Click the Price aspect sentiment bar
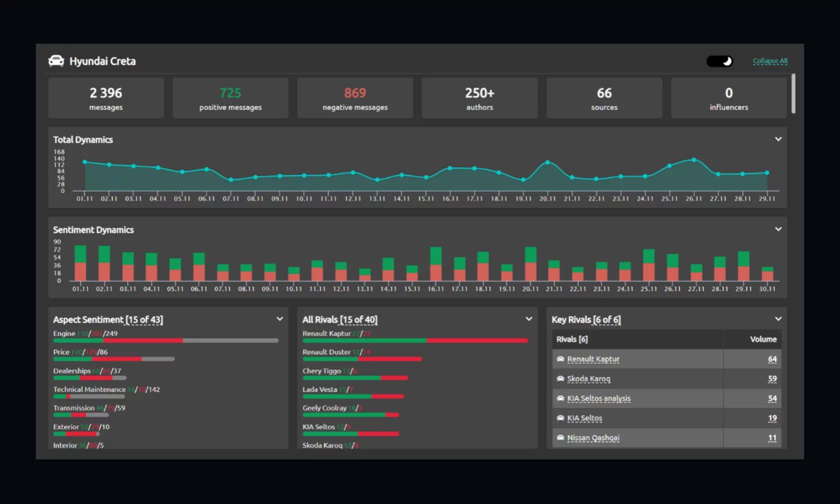840x504 pixels. (x=114, y=359)
